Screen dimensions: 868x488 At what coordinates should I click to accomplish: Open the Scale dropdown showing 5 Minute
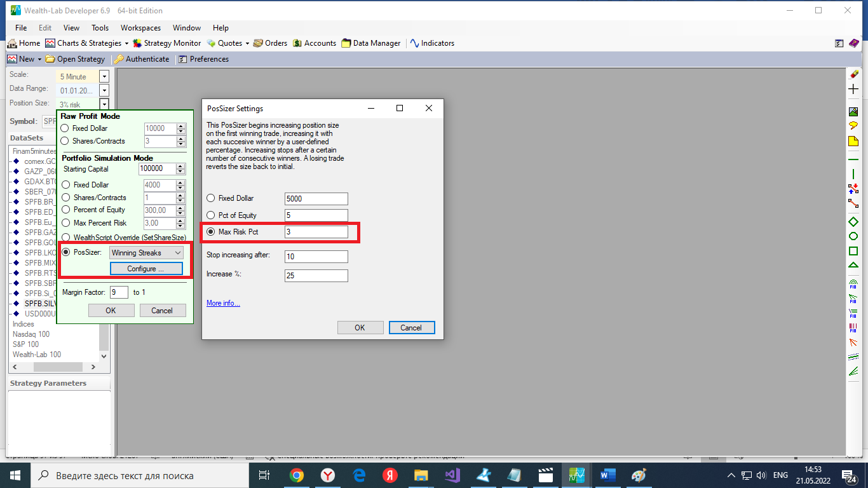tap(104, 77)
